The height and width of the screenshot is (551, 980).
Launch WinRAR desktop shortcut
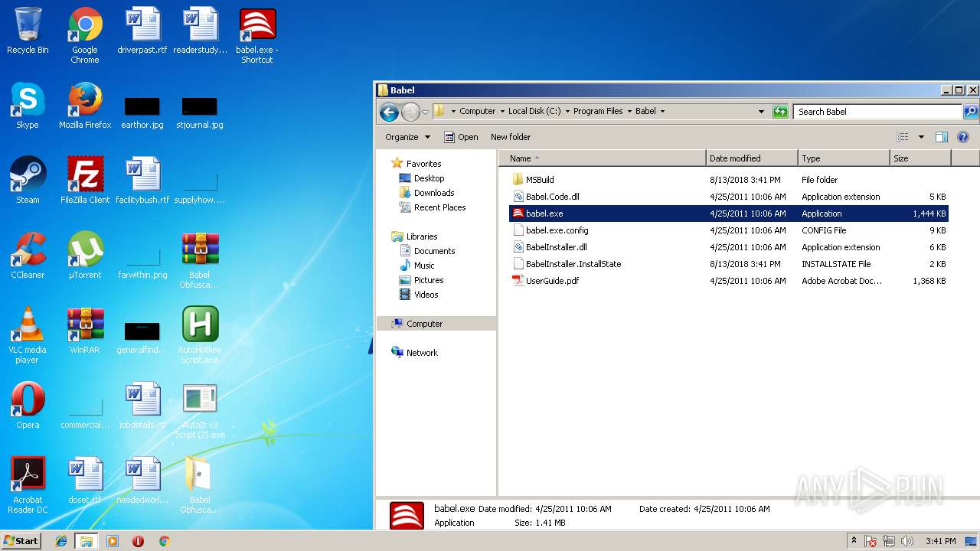[x=85, y=331]
